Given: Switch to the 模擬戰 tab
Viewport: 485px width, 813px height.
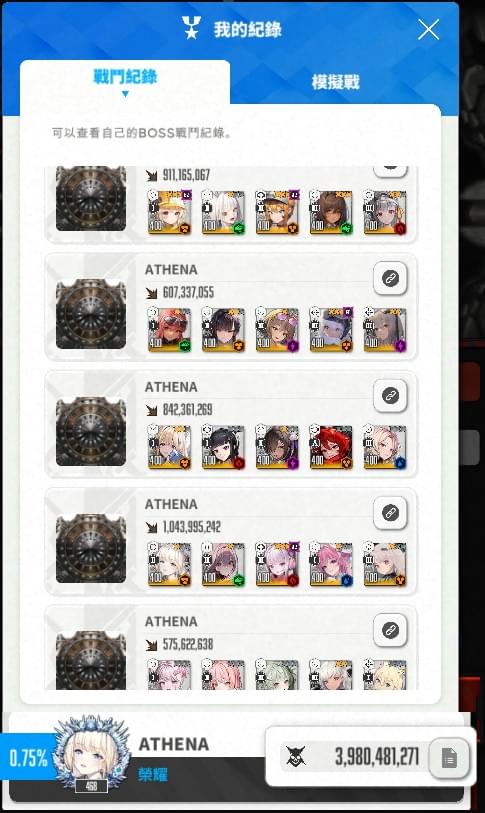Looking at the screenshot, I should (336, 82).
